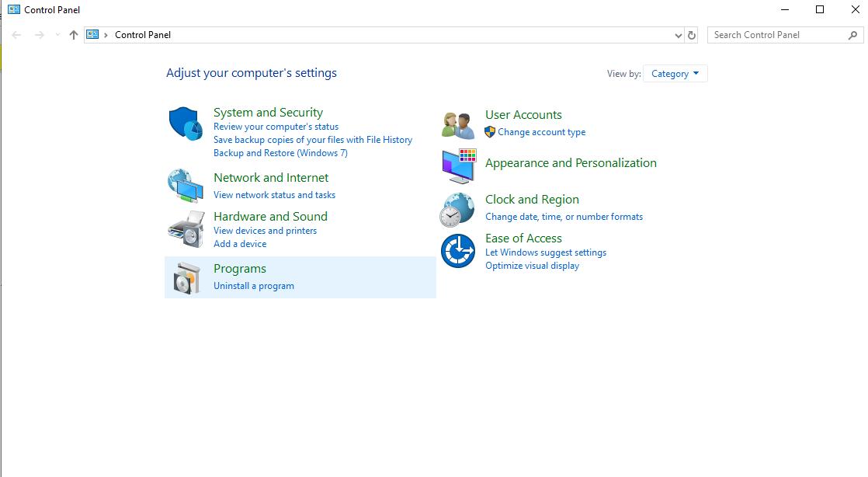Click the Appearance and Personalization display icon
Viewport: 868px width, 477px height.
point(458,165)
